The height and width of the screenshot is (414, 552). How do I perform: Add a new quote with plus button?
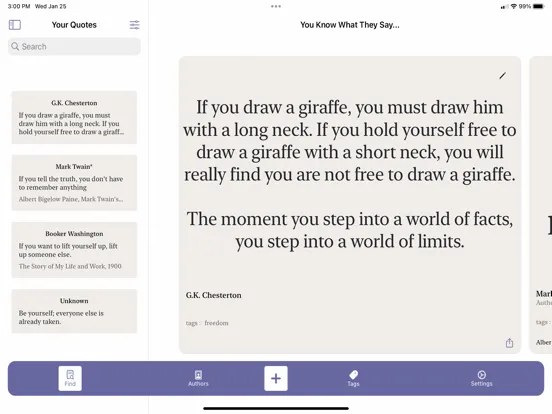click(276, 378)
